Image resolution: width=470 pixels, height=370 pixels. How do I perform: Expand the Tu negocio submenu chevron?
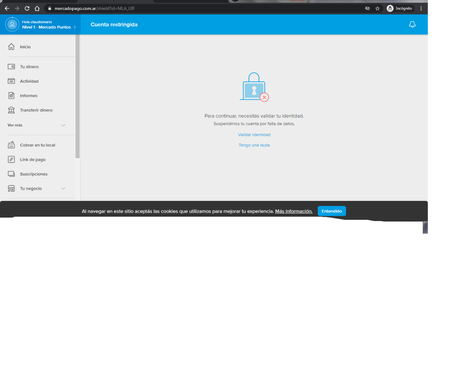pyautogui.click(x=63, y=188)
